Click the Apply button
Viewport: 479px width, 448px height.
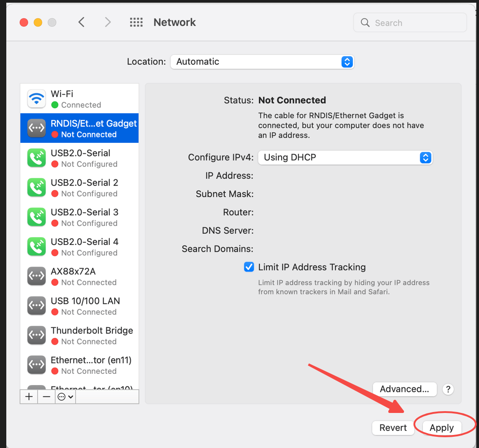tap(441, 427)
